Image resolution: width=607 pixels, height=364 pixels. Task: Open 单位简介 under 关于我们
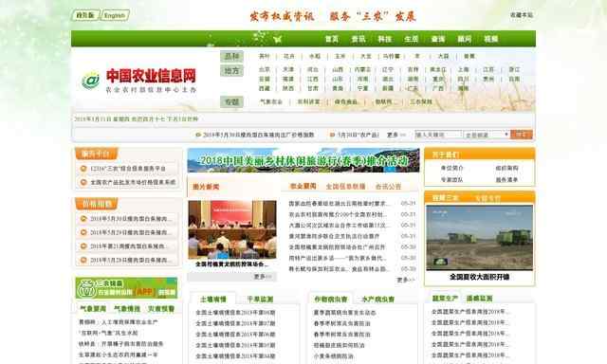tap(451, 168)
